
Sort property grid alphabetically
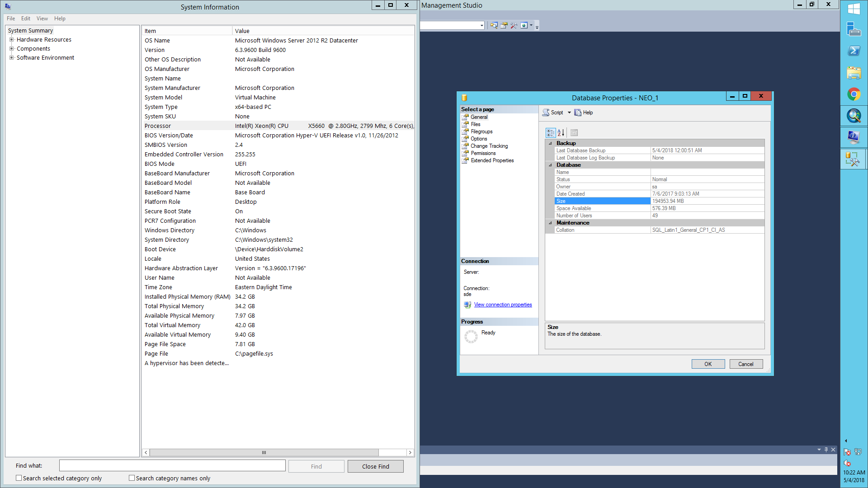click(561, 133)
